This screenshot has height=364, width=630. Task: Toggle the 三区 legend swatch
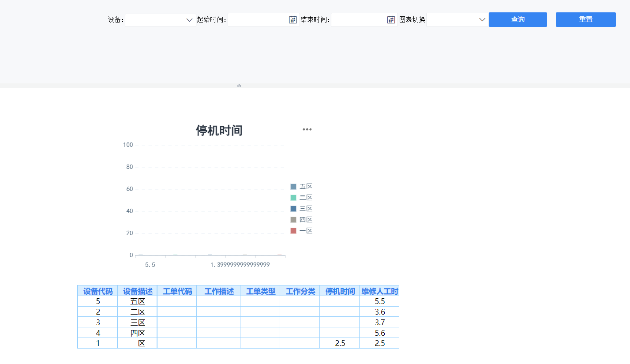coord(293,209)
